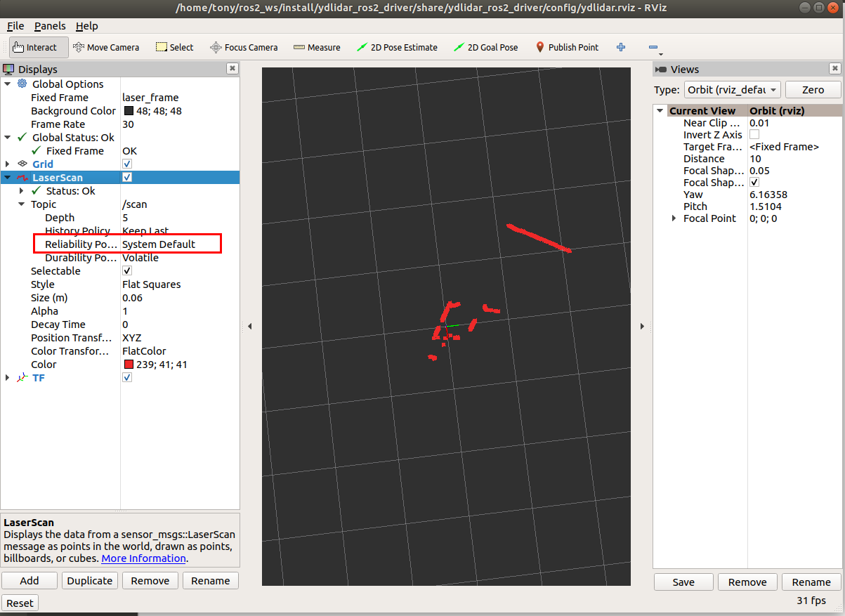Toggle the Grid display checkbox
Screen dimensions: 845x616
click(127, 164)
